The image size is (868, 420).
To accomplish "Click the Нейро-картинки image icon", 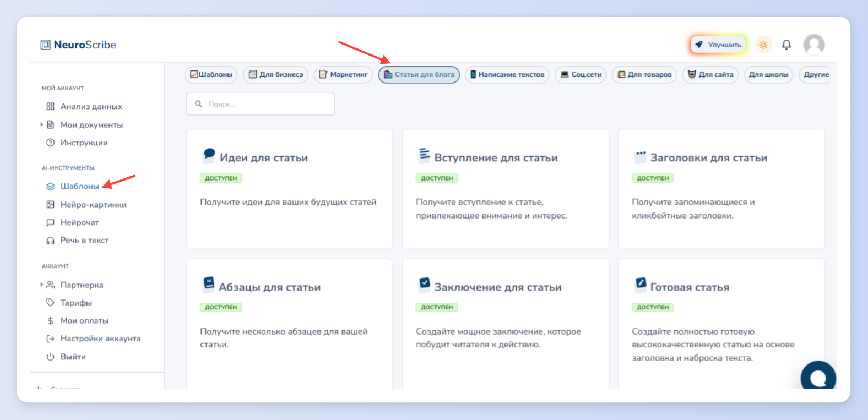I will (51, 205).
